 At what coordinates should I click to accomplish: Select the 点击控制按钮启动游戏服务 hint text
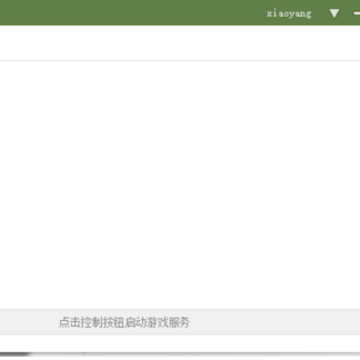[124, 322]
